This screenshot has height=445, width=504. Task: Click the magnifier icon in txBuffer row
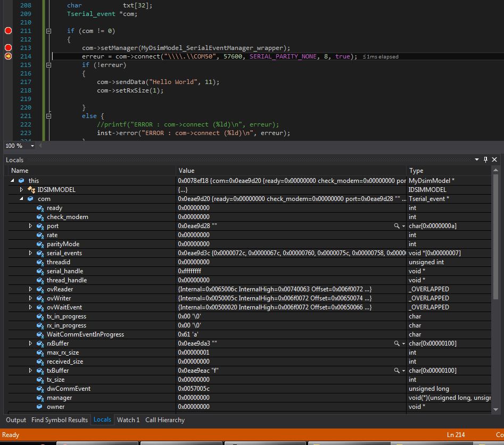[396, 371]
